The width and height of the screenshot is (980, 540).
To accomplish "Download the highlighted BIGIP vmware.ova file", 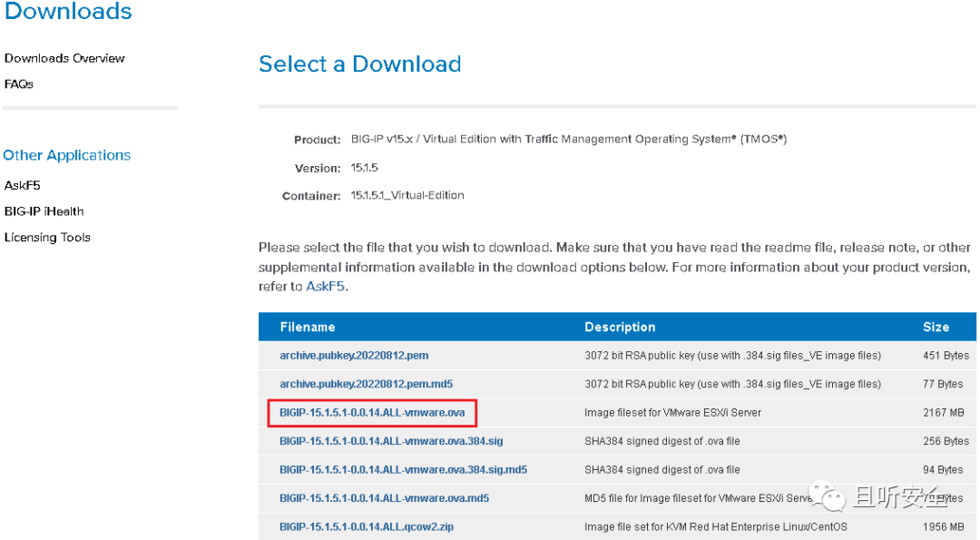I will pos(372,413).
